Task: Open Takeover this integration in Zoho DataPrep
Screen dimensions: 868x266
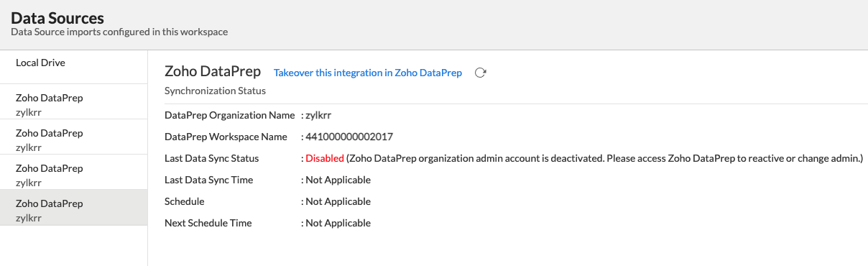Action: pyautogui.click(x=368, y=73)
